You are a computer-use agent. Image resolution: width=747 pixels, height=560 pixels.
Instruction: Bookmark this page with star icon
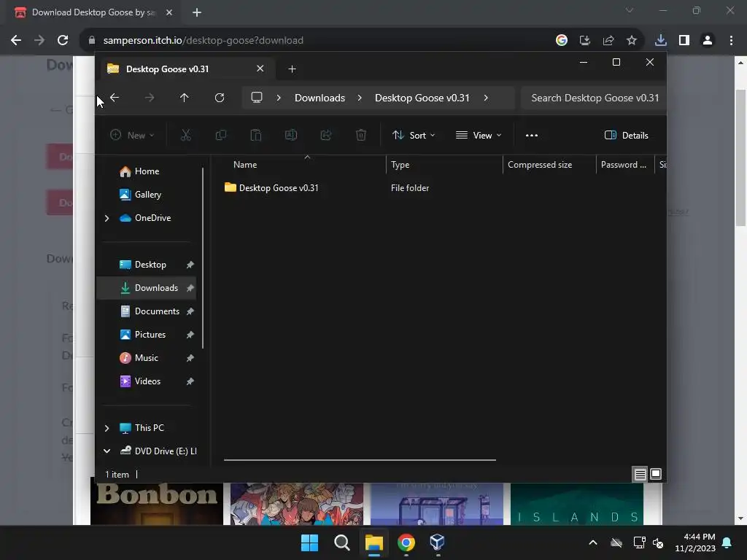[x=632, y=41]
